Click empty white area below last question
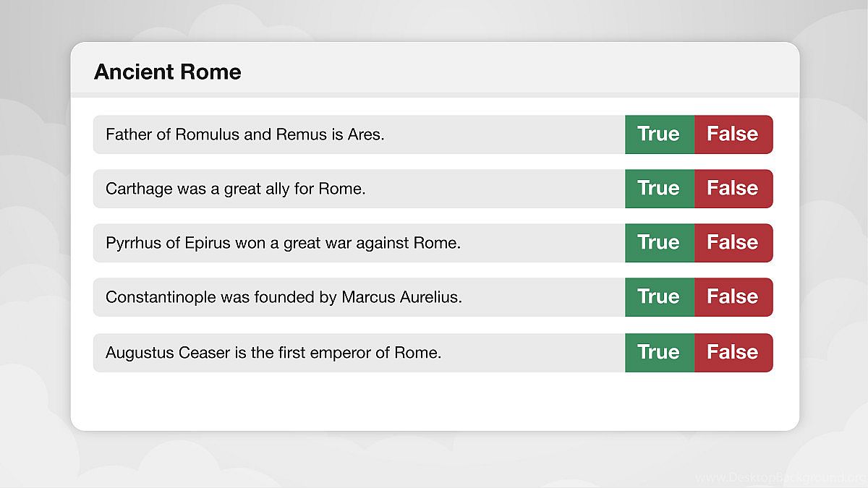868x488 pixels. [x=434, y=401]
